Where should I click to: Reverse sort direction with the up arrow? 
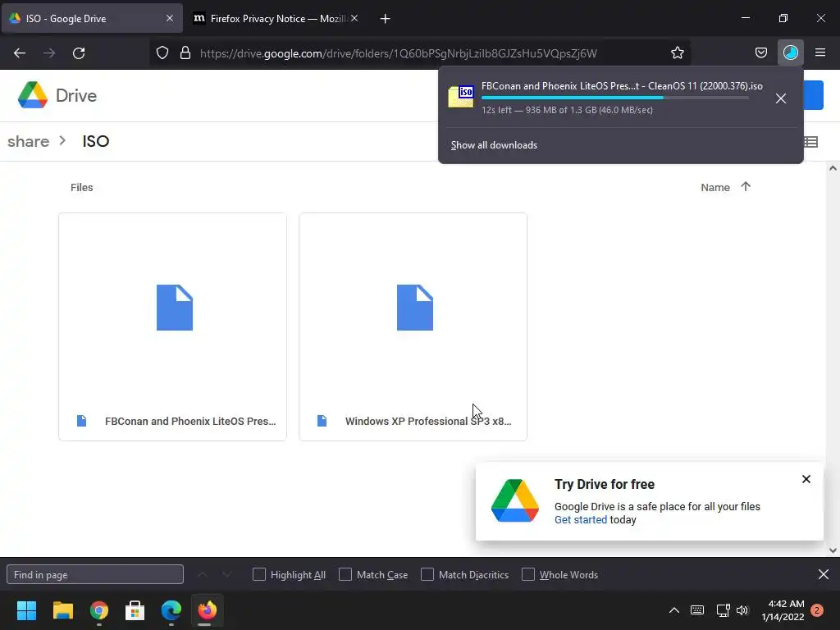tap(746, 187)
